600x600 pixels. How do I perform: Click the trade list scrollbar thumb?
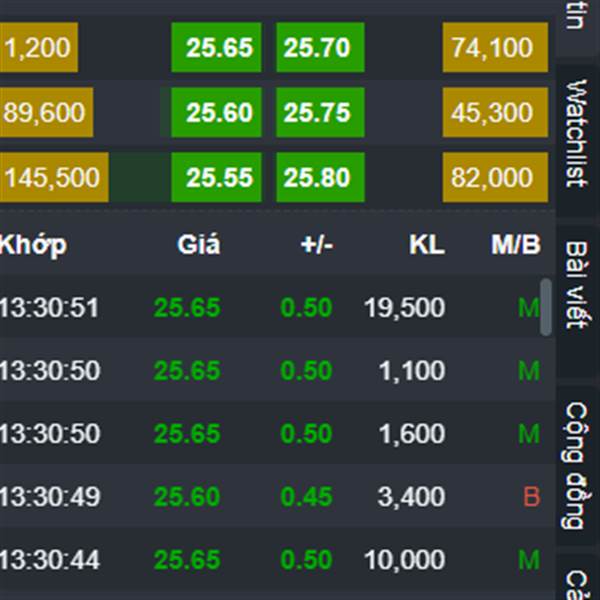click(546, 307)
